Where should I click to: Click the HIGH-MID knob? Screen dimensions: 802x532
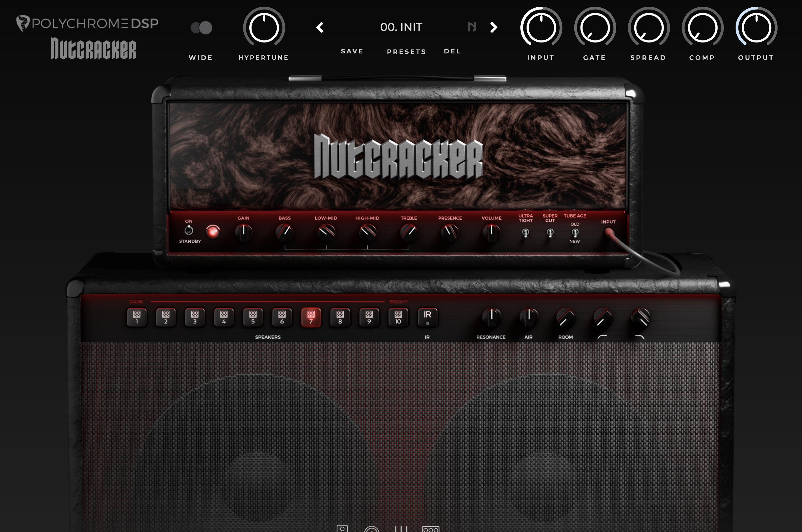368,233
